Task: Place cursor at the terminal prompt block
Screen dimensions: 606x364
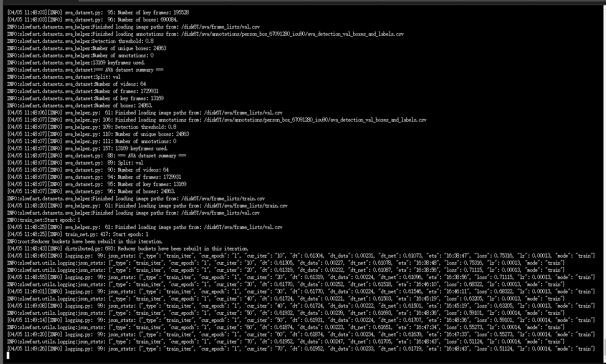Action: pos(8,356)
